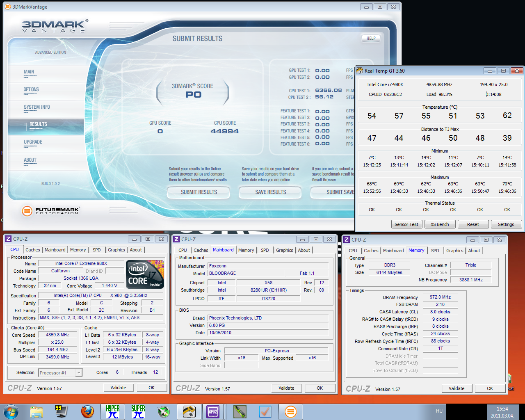525x420 pixels.
Task: Open Windows Explorer folder icon in taskbar
Action: [x=37, y=411]
